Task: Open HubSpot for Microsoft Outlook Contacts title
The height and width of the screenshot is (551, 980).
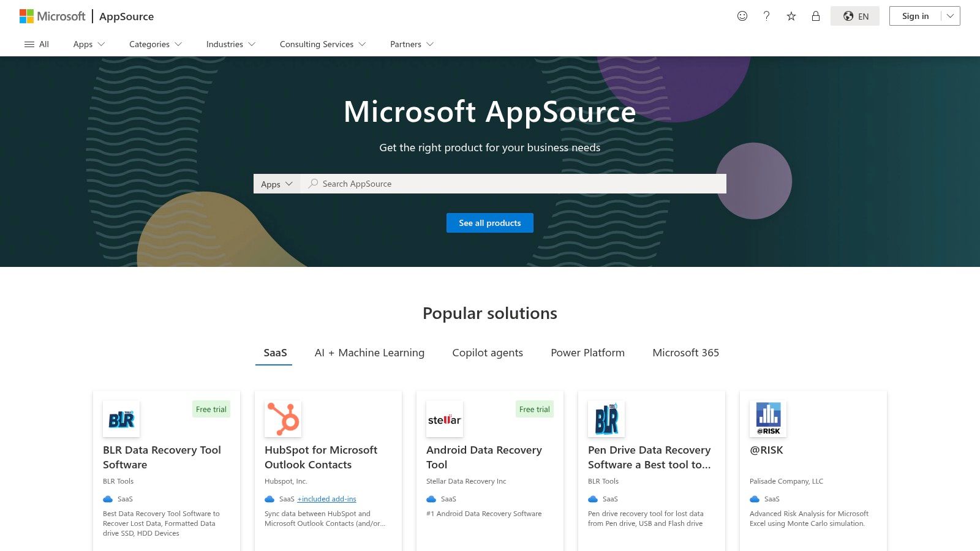Action: point(321,457)
